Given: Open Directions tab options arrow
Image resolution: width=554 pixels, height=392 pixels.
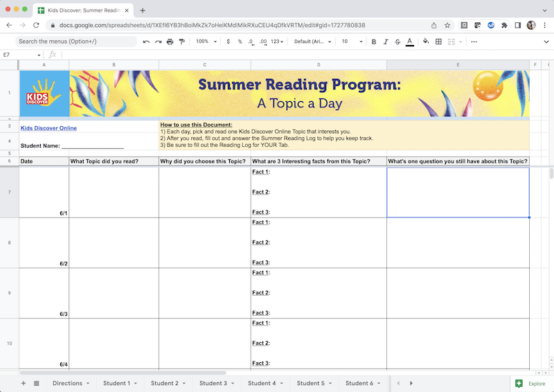Looking at the screenshot, I should click(x=88, y=384).
